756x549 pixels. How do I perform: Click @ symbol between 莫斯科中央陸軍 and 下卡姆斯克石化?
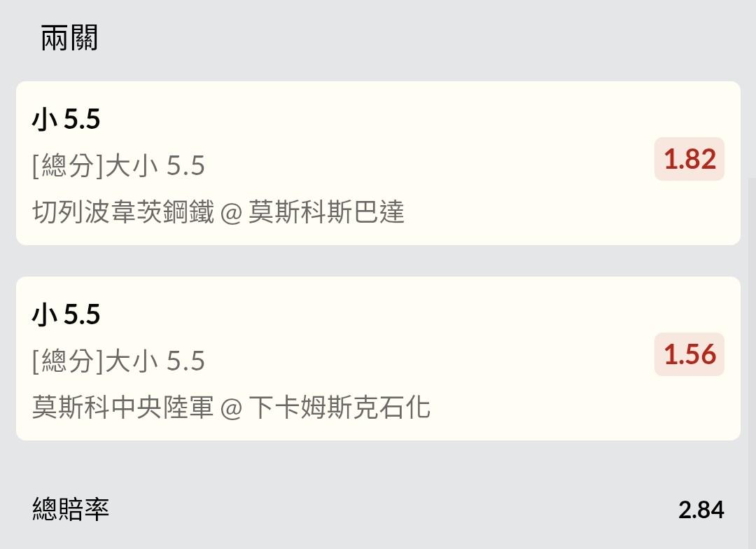(x=231, y=408)
